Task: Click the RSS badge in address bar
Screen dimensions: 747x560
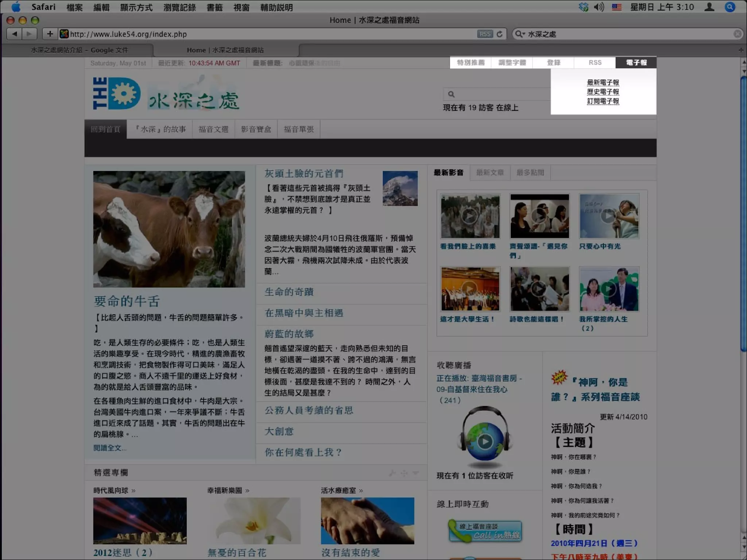Action: pos(484,34)
